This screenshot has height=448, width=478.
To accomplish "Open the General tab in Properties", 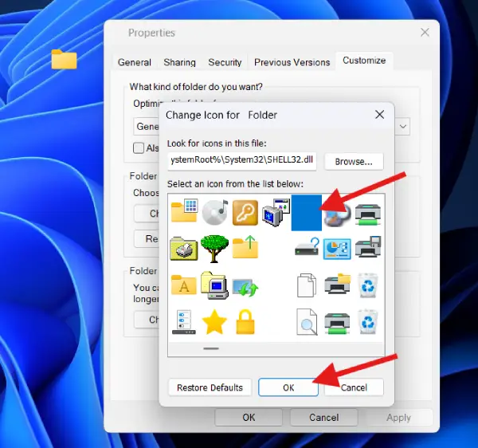I will point(135,62).
